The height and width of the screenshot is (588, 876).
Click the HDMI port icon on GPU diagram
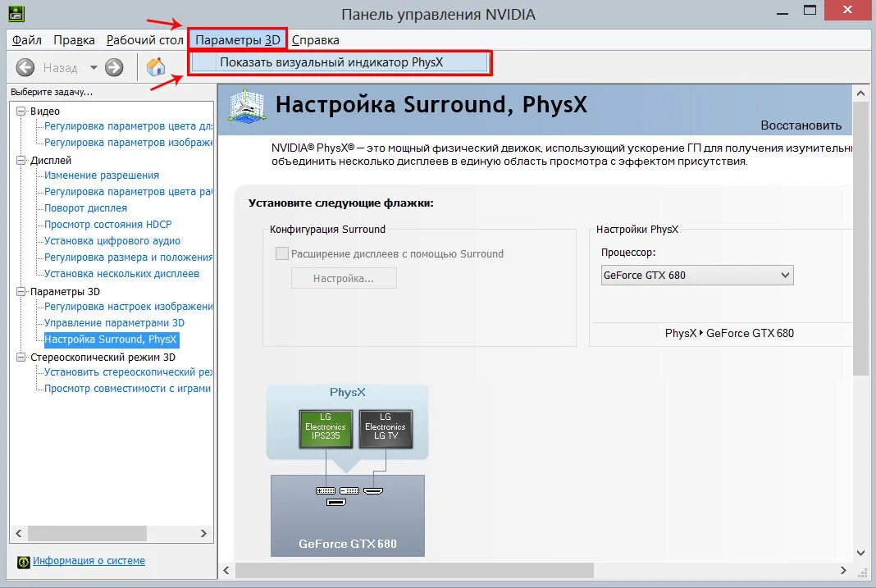point(373,491)
